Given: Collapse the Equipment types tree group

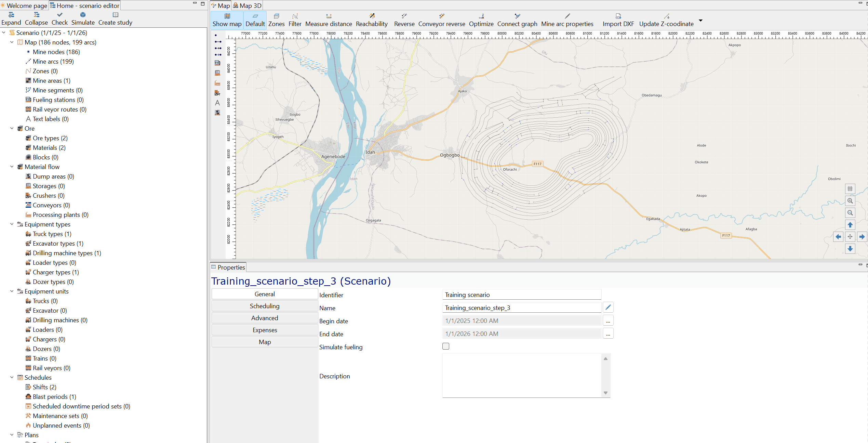Looking at the screenshot, I should tap(12, 224).
